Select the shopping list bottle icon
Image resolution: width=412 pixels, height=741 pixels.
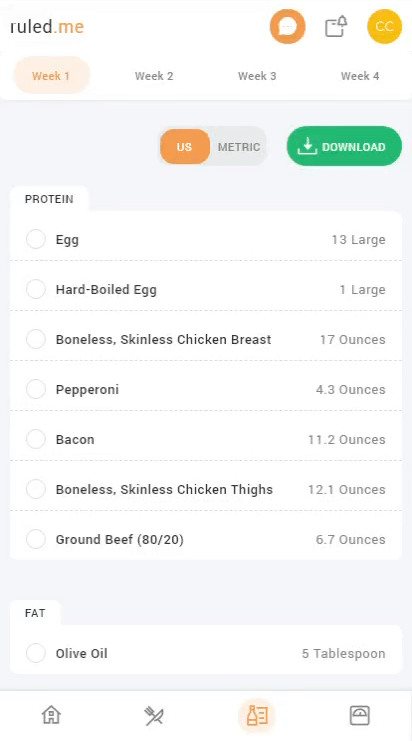(257, 715)
